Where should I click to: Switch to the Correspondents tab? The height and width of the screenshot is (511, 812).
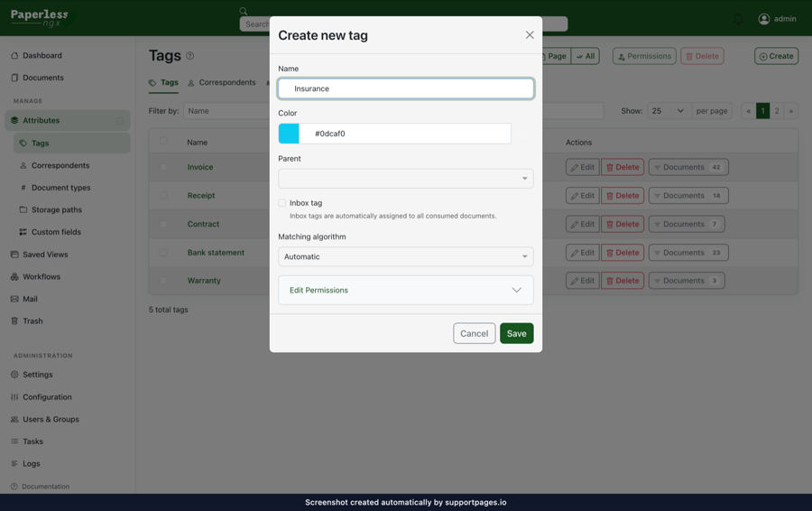222,82
